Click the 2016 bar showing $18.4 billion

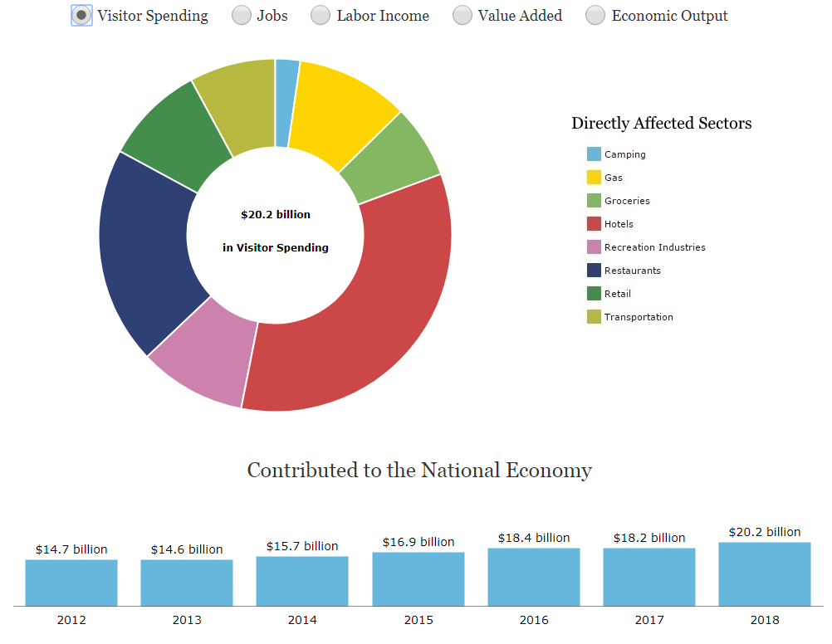point(533,577)
